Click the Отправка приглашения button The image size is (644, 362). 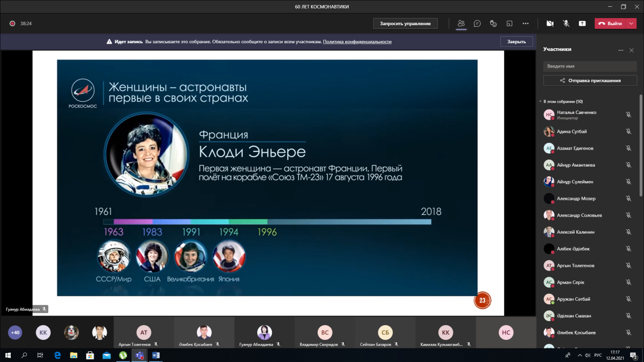590,81
